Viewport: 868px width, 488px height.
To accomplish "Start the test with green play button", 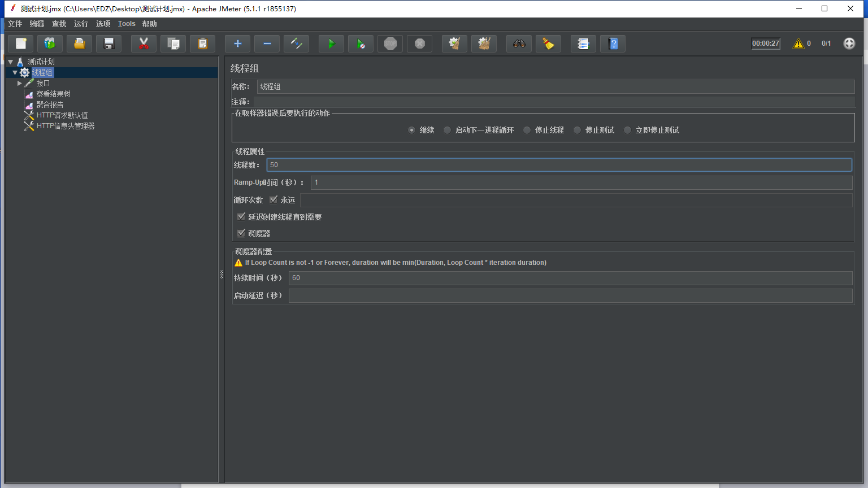I will [331, 43].
